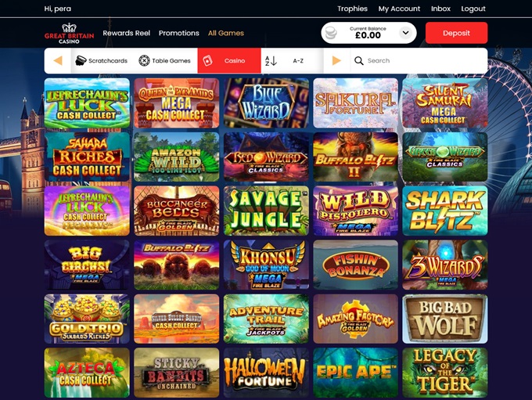Image resolution: width=532 pixels, height=400 pixels.
Task: Focus the game Search field
Action: click(x=419, y=61)
